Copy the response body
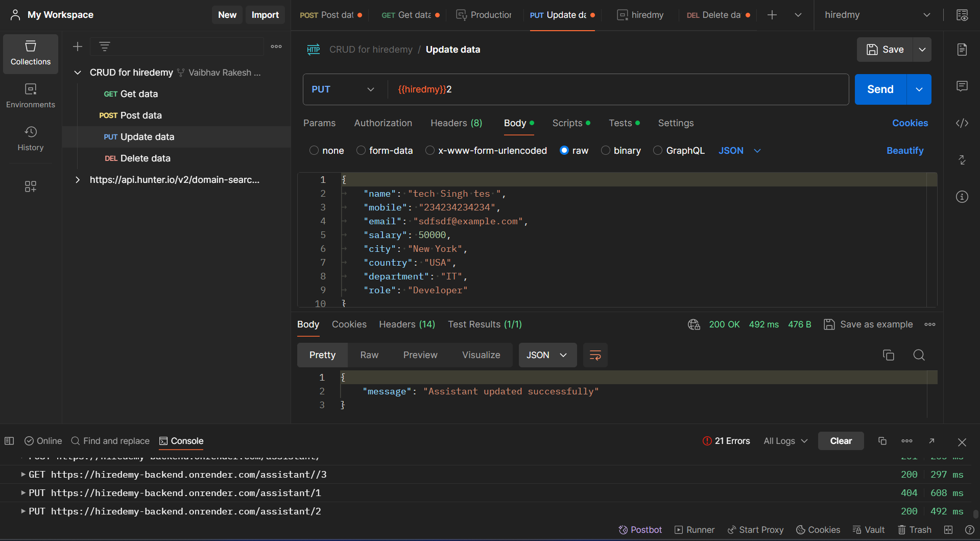The image size is (980, 541). coord(889,355)
